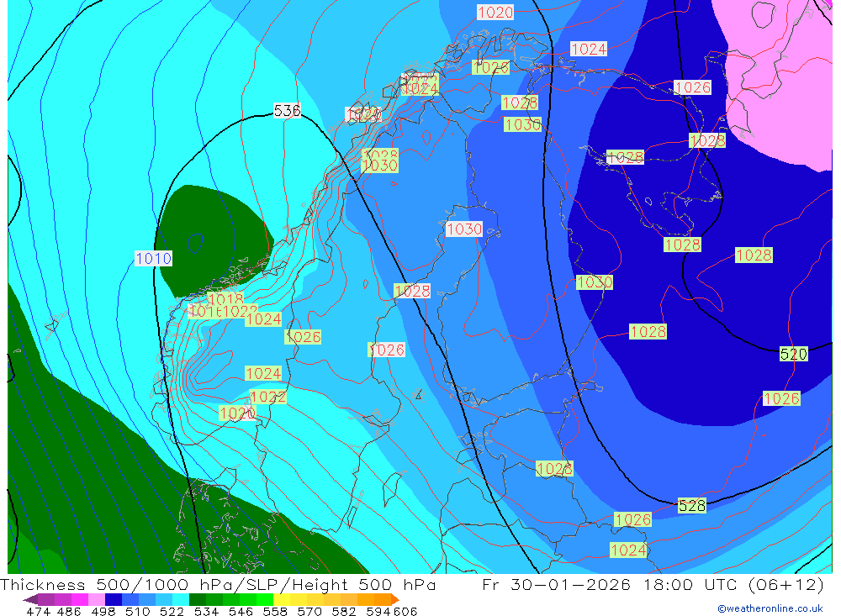Click the blue 1010 isobar label

pyautogui.click(x=153, y=258)
